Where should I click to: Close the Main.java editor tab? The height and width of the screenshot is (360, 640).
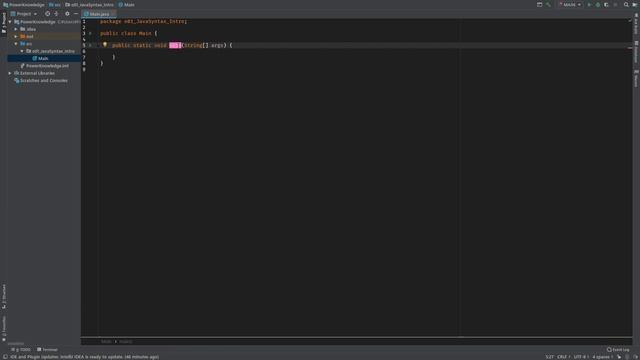click(113, 14)
